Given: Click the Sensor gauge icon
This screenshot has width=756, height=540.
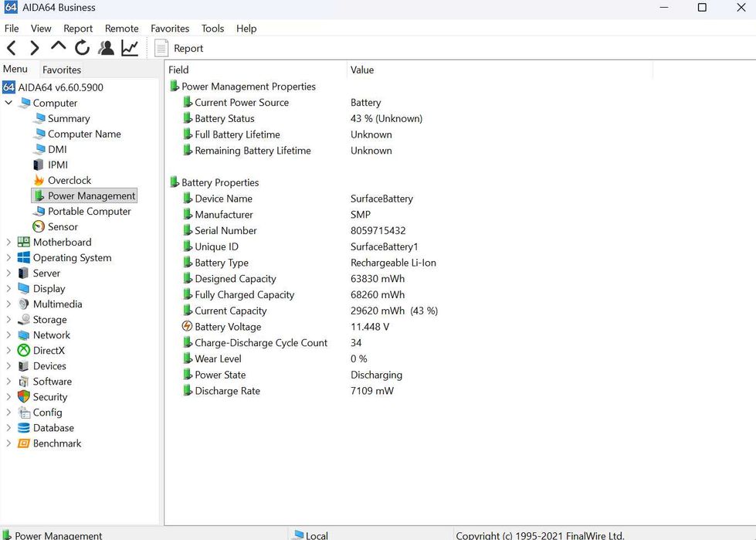Looking at the screenshot, I should [x=39, y=226].
